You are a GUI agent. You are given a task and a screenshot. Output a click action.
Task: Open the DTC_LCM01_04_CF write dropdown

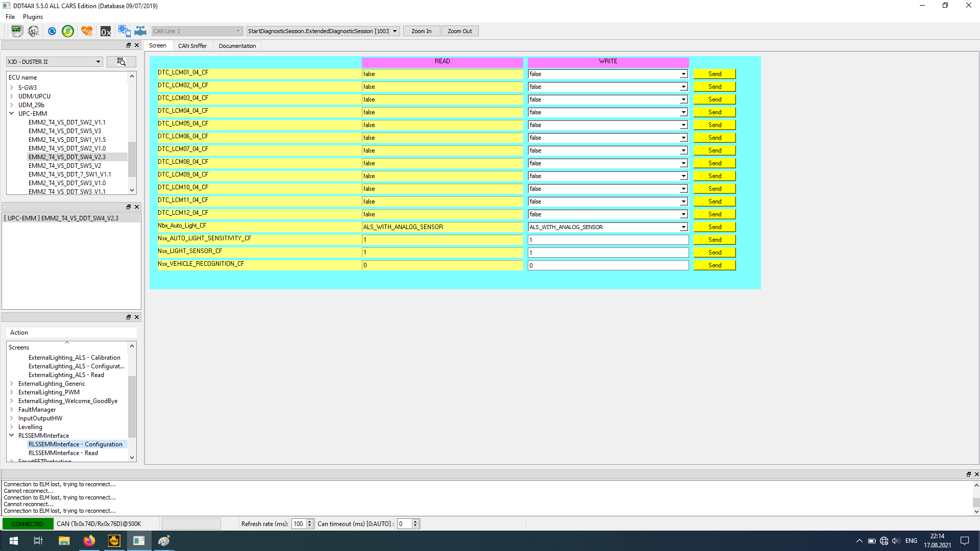point(683,73)
